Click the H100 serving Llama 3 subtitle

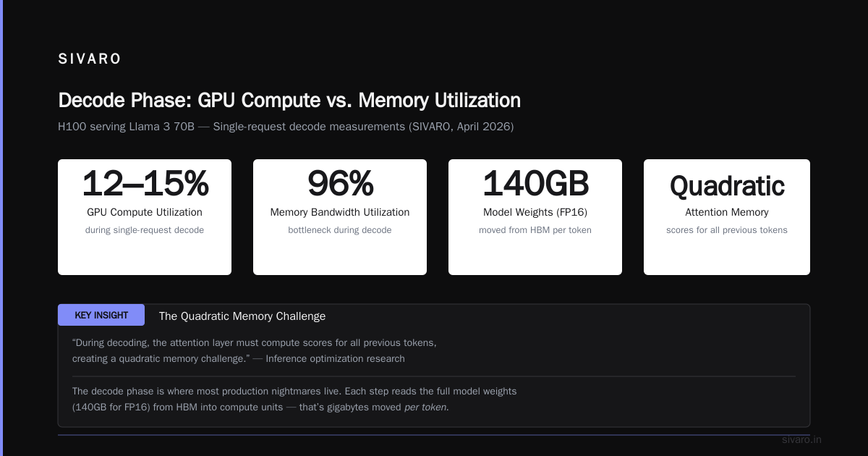coord(286,127)
